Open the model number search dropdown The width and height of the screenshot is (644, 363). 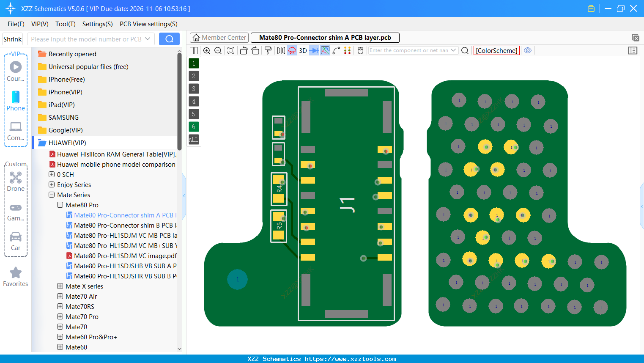tap(149, 39)
